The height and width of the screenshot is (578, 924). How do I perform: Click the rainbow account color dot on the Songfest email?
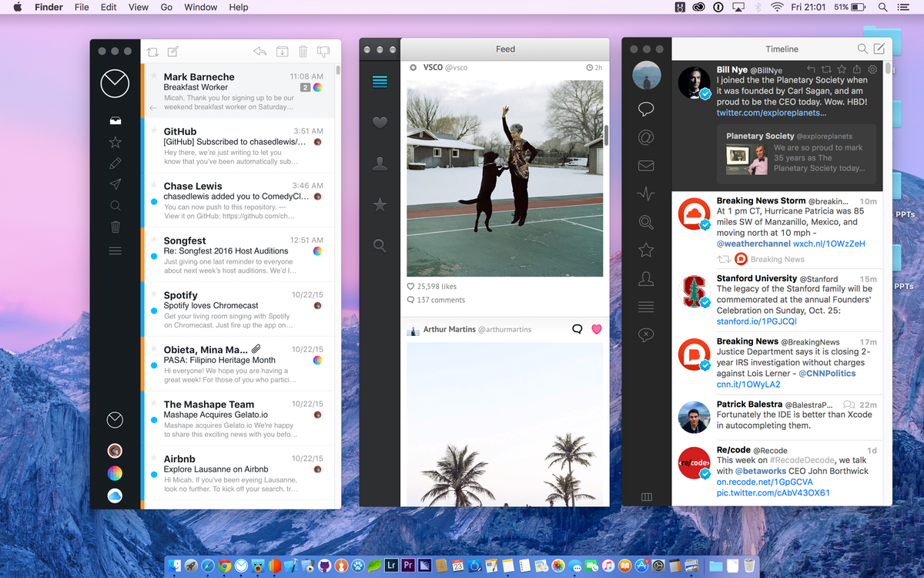(x=316, y=251)
